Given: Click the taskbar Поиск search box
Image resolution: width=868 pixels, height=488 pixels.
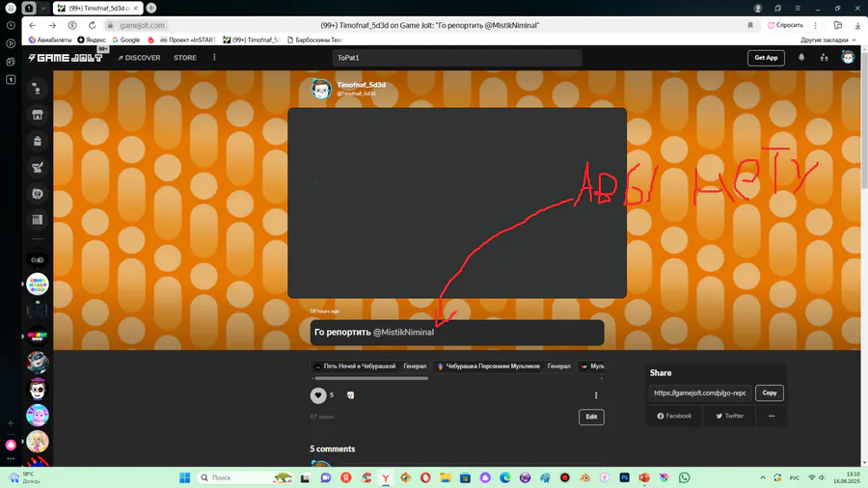Looking at the screenshot, I should point(246,477).
